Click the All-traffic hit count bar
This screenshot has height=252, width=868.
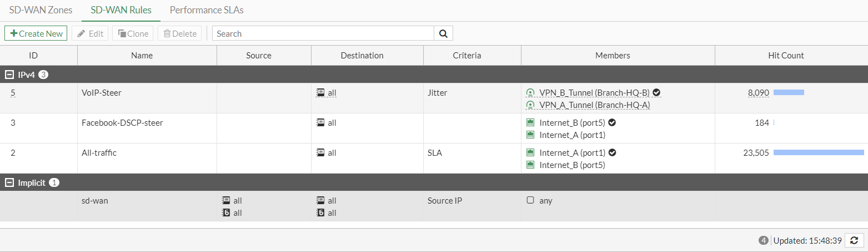[x=819, y=153]
